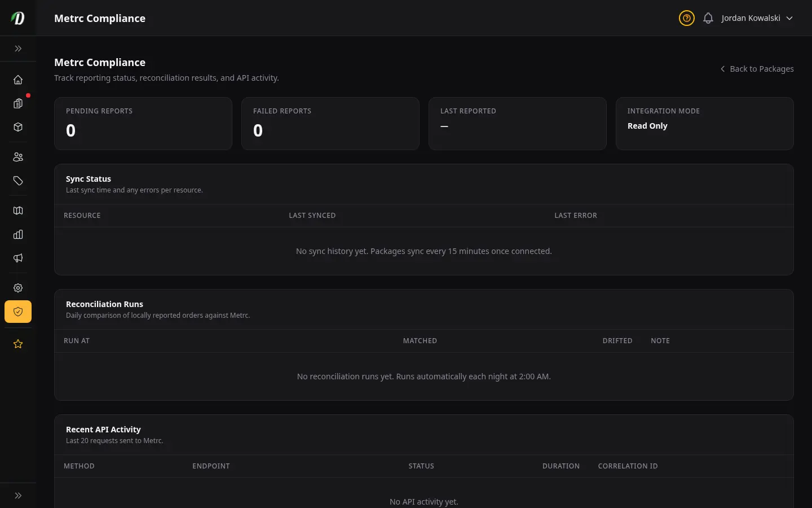Open the settings gear icon in sidebar
812x508 pixels.
point(18,288)
